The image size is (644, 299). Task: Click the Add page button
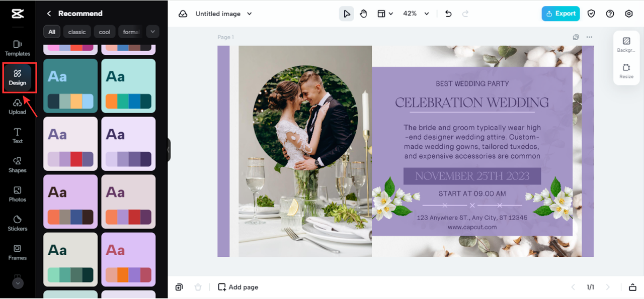(x=238, y=287)
